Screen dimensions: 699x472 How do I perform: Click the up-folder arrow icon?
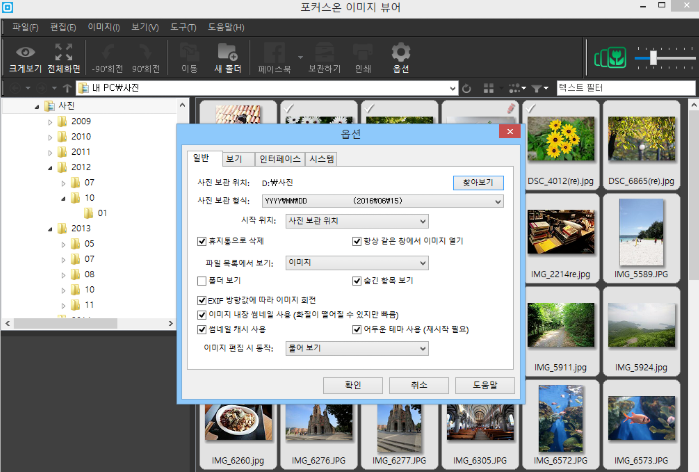pyautogui.click(x=67, y=88)
